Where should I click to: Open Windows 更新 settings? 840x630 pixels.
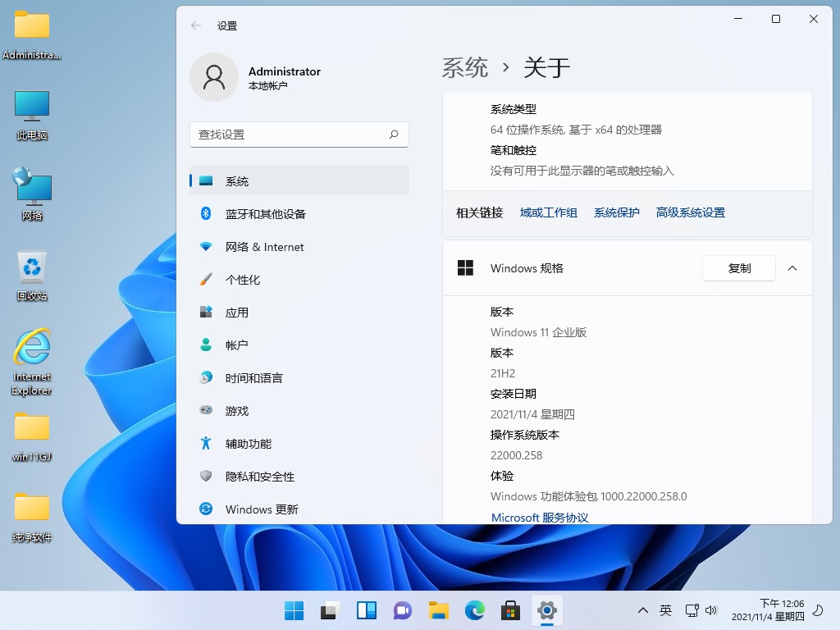pos(299,509)
